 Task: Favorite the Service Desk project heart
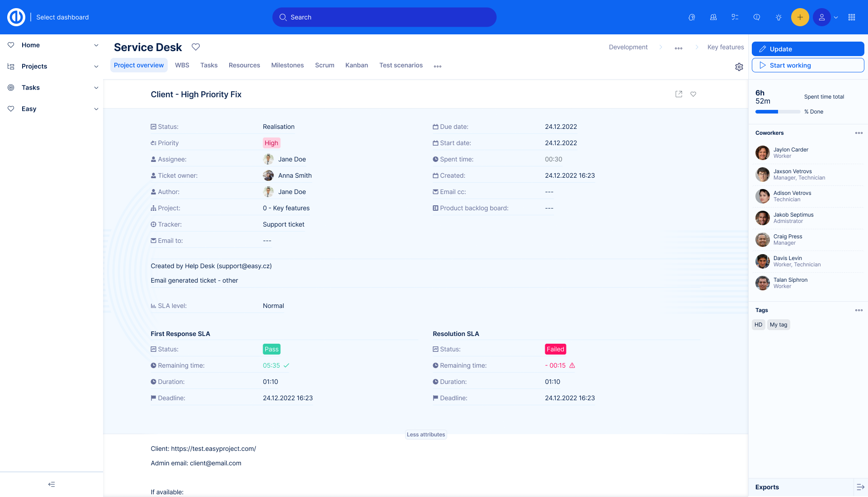(x=196, y=47)
